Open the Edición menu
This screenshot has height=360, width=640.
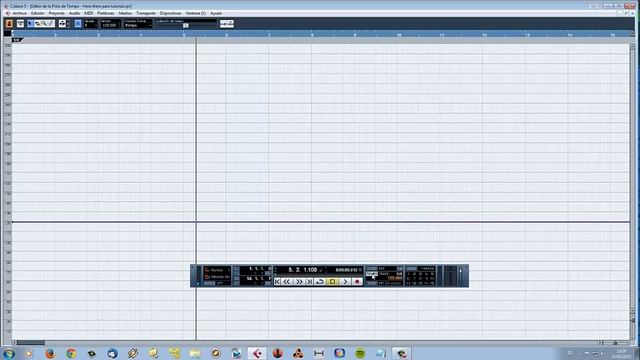[x=38, y=13]
